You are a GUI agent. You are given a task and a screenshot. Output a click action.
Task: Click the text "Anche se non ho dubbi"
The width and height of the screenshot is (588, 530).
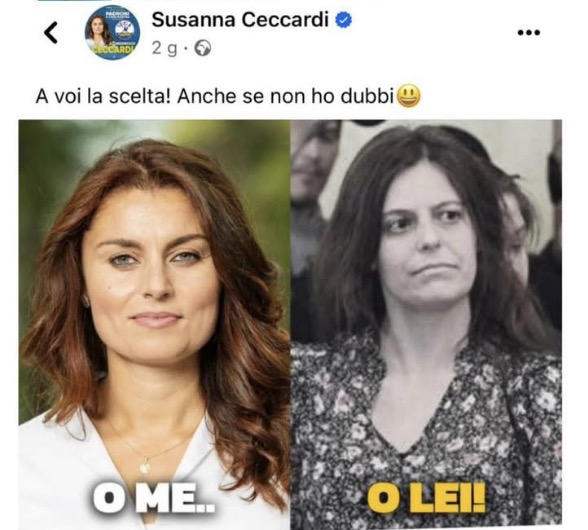[x=285, y=97]
